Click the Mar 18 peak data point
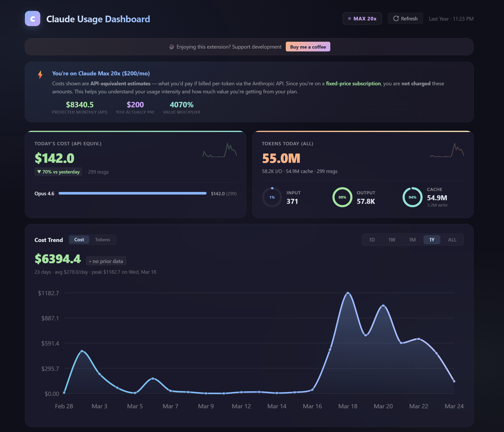Viewport: 504px width, 432px height. click(348, 293)
